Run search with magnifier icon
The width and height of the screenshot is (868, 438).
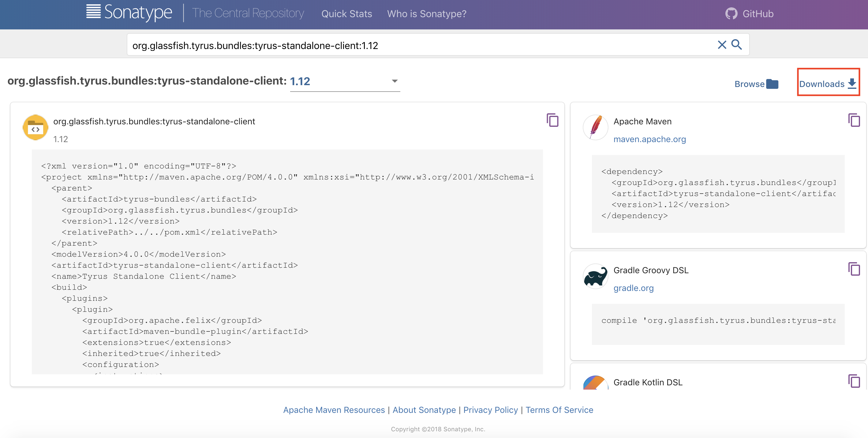(x=737, y=44)
